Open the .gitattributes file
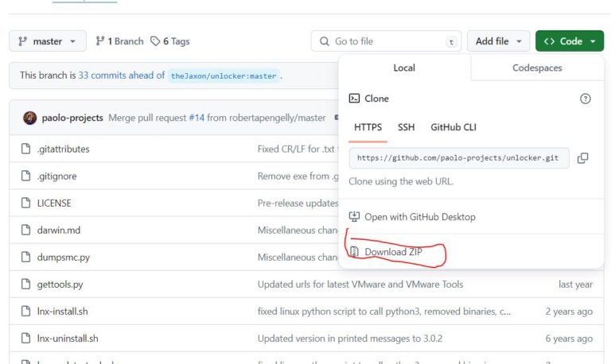The height and width of the screenshot is (364, 611). pos(63,149)
